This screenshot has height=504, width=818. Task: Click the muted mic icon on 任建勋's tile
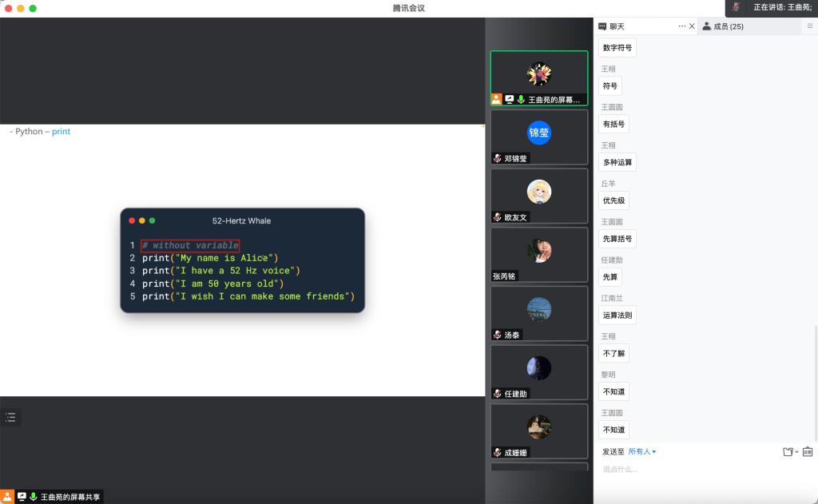click(497, 394)
